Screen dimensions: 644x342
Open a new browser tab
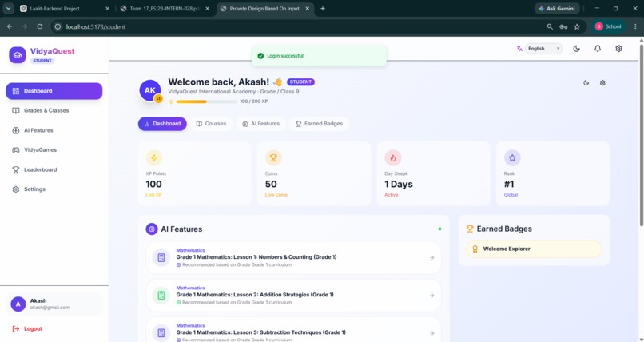click(x=323, y=9)
